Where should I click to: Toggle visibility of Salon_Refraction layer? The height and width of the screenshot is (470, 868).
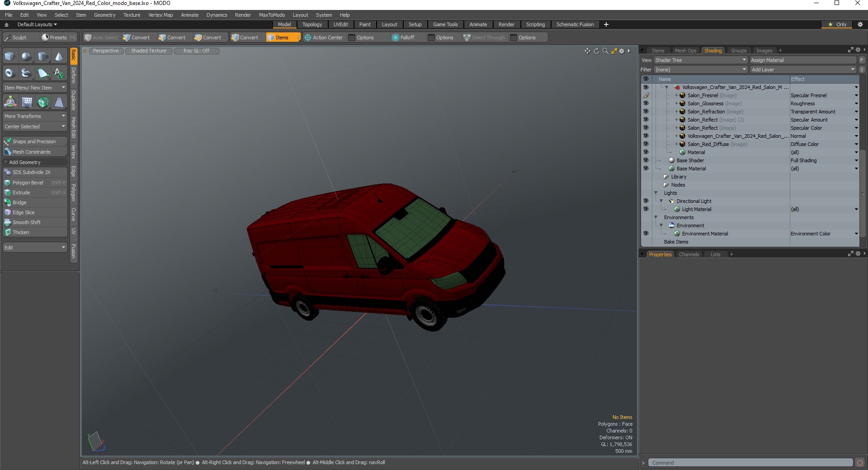pyautogui.click(x=646, y=112)
